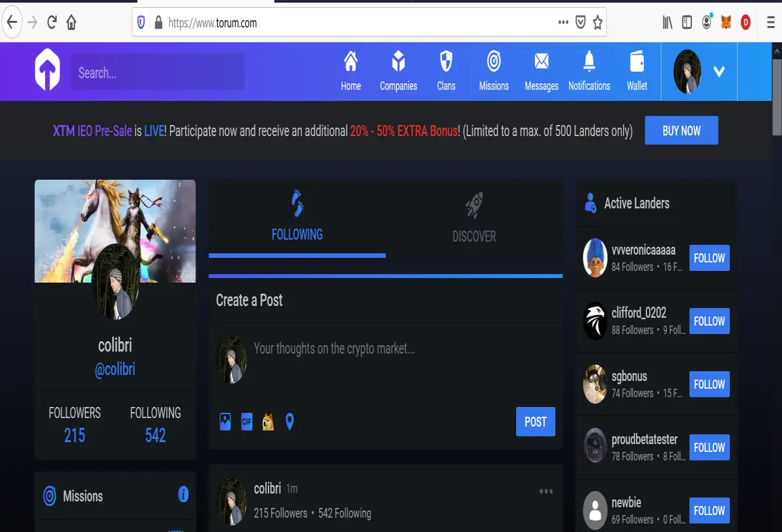The image size is (782, 532).
Task: Click the site padlock security icon
Action: pos(158,23)
